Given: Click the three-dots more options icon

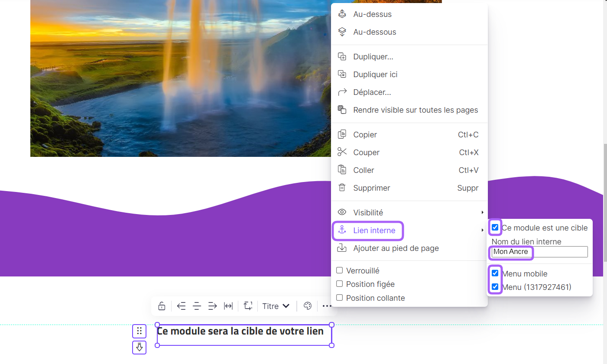Looking at the screenshot, I should point(327,306).
